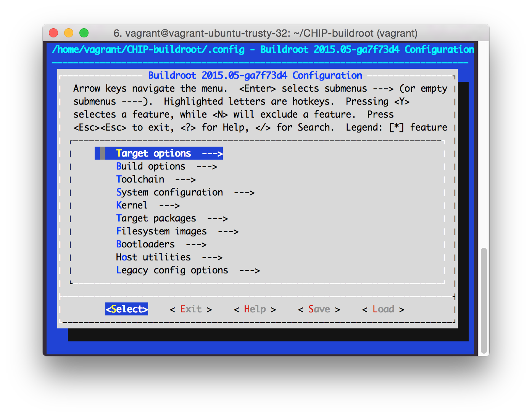Viewport: 532px width, 417px height.
Task: Open the Bootloaders submenu
Action: [145, 244]
